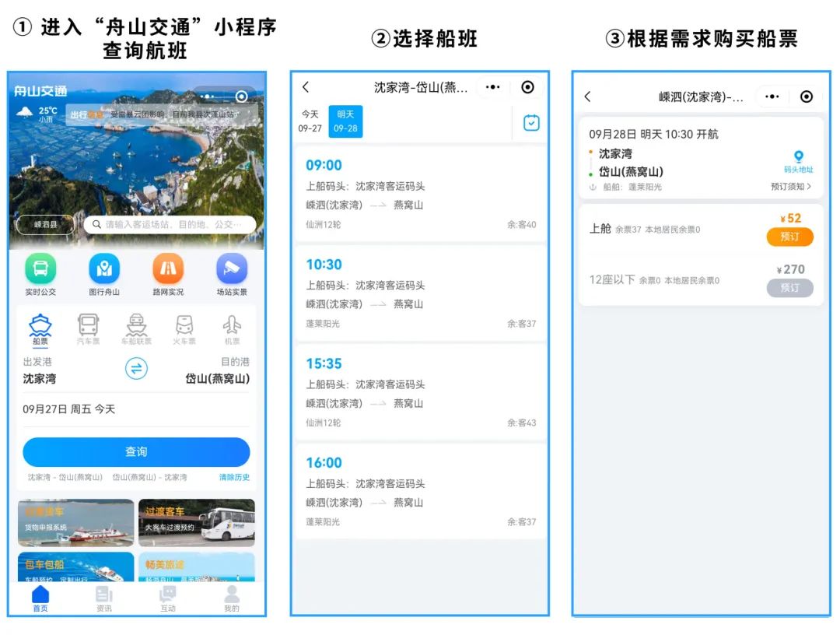Open the 图行舟山 map icon

[104, 269]
